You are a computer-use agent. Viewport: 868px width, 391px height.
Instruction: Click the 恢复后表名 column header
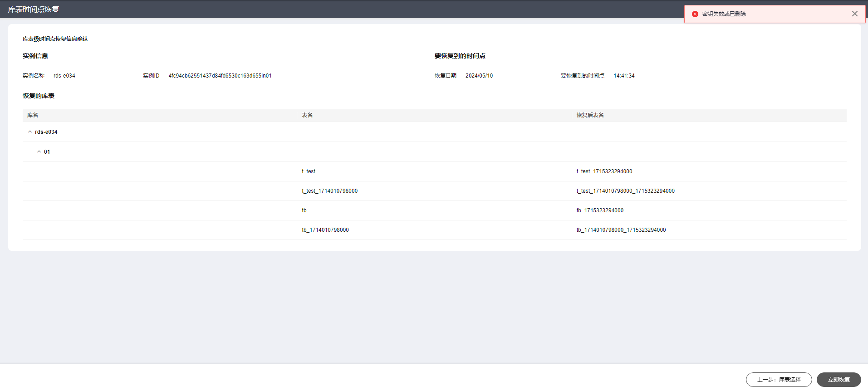point(590,115)
